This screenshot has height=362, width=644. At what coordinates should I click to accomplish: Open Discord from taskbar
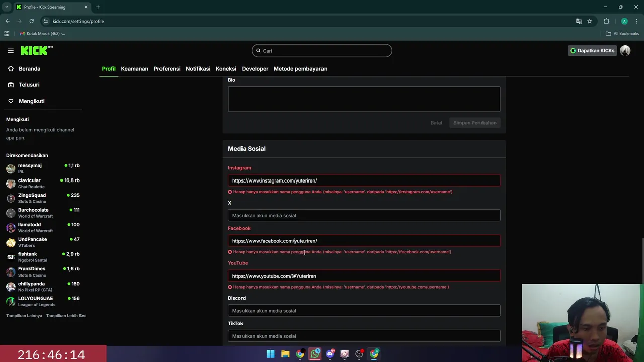click(330, 354)
